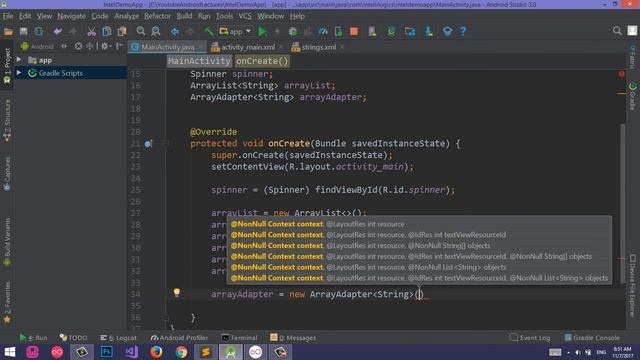Screen dimensions: 640x360
Task: Click the yellow intention light bulb
Action: coord(177,292)
